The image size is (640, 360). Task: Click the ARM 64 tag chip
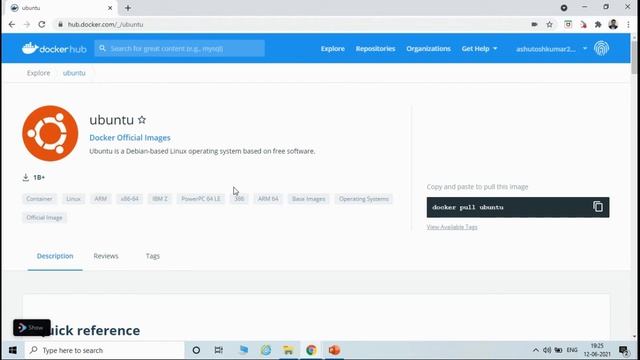pos(268,199)
